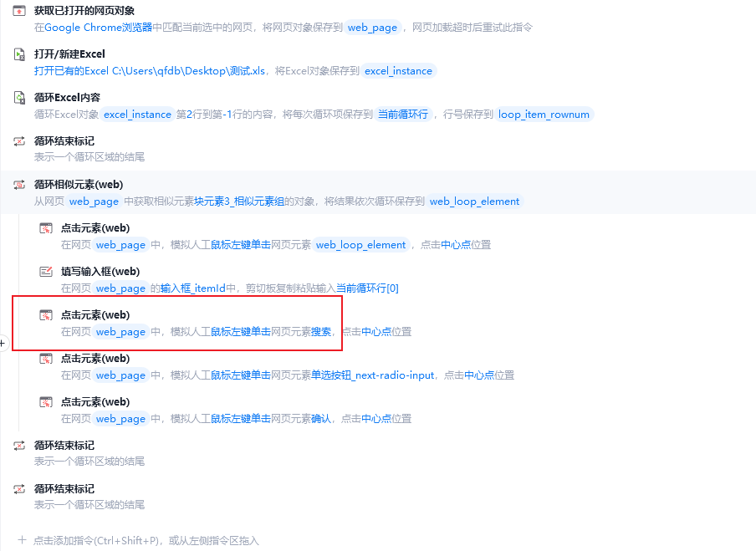Click the 循环相似元素(web) loop icon

pyautogui.click(x=19, y=185)
